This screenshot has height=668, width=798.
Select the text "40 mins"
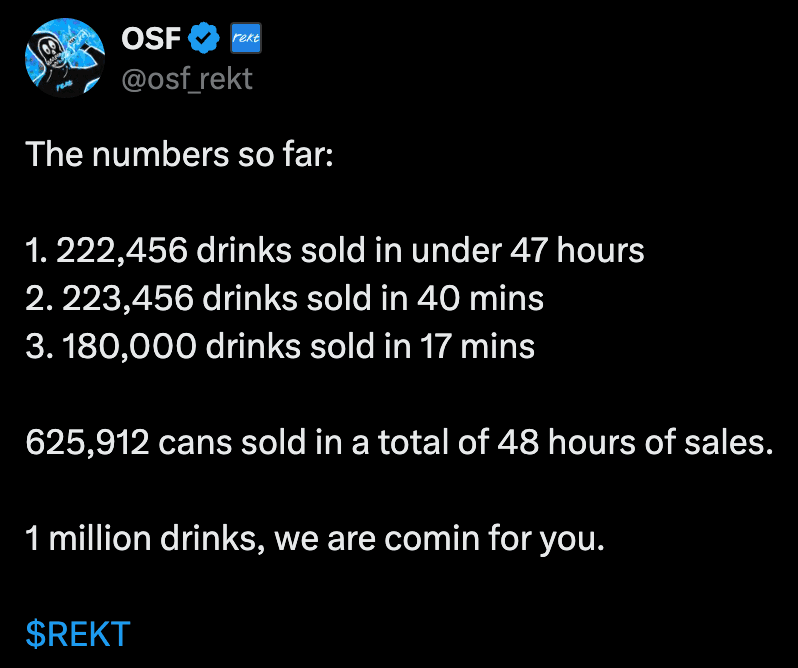point(480,298)
